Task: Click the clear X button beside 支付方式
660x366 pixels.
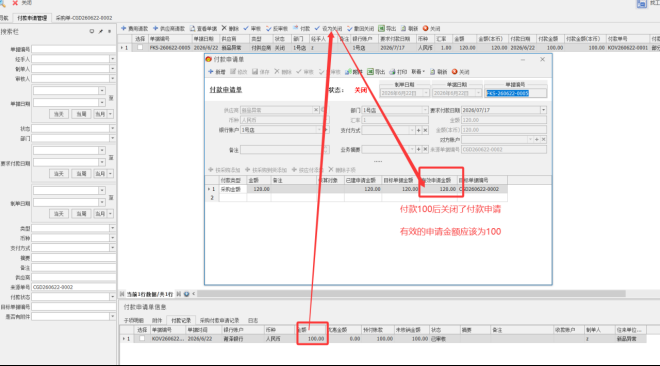Action: pyautogui.click(x=425, y=130)
